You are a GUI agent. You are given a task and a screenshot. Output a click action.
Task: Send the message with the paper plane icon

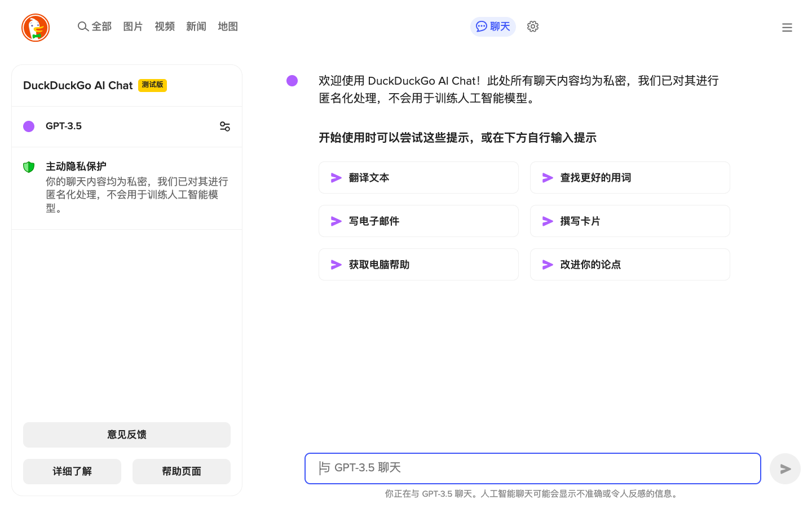coord(785,468)
